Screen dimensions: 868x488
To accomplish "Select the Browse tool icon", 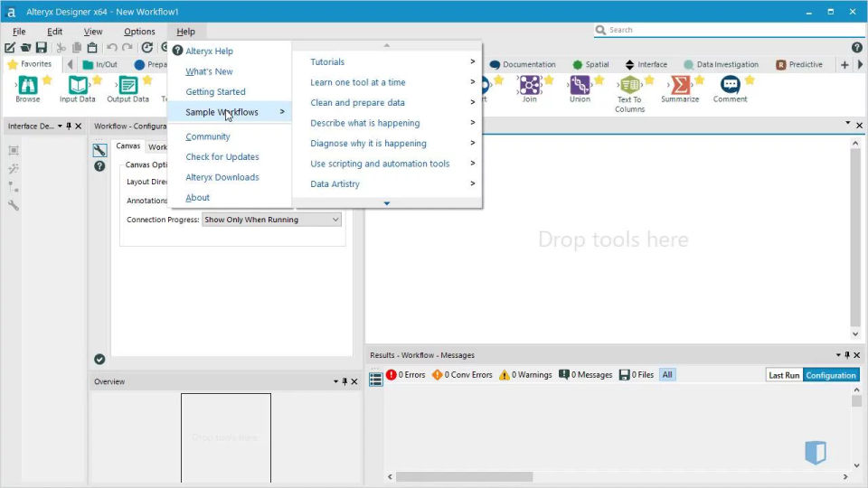I will click(x=28, y=85).
